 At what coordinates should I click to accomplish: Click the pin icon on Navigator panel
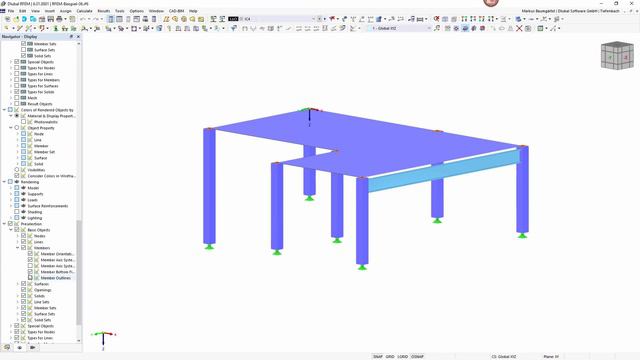click(x=71, y=36)
